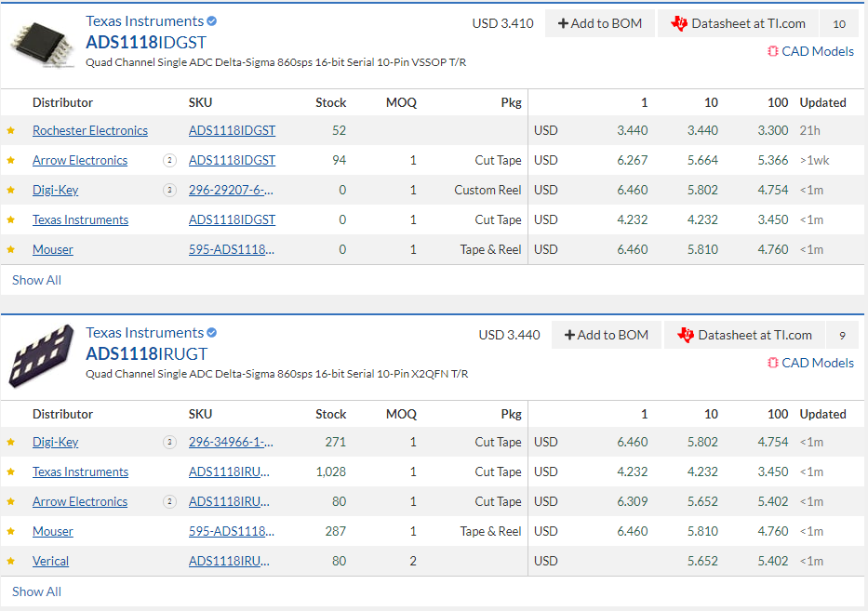Open Texas Instruments distributor link with zero stock
Screen dimensions: 868x611
pos(80,220)
